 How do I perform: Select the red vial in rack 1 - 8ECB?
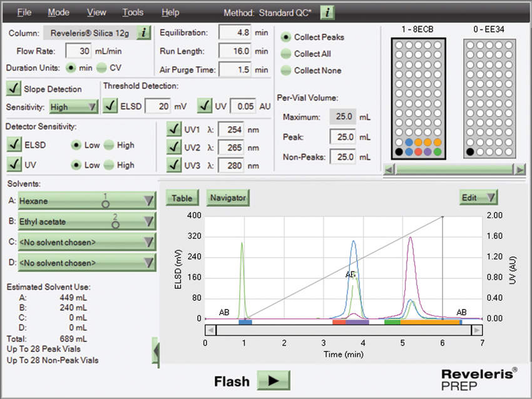(418, 152)
